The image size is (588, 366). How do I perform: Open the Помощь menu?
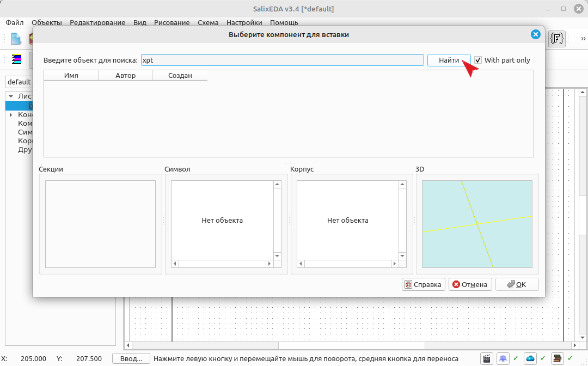(x=284, y=22)
